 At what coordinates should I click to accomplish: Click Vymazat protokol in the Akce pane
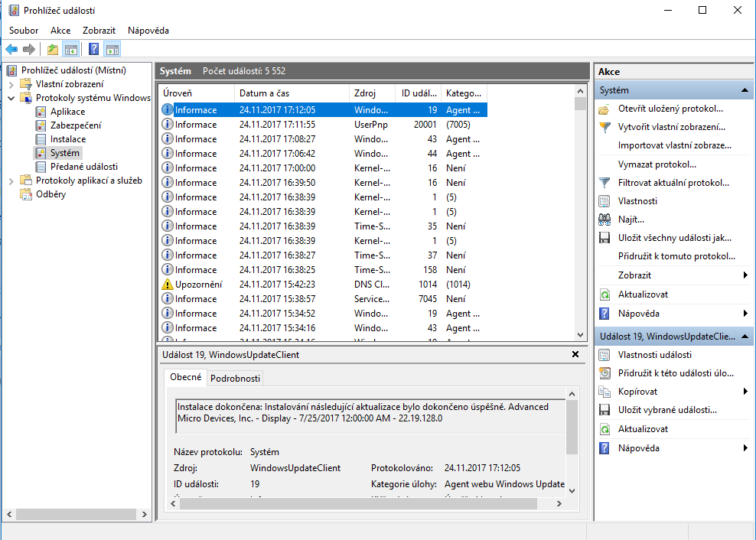point(657,164)
